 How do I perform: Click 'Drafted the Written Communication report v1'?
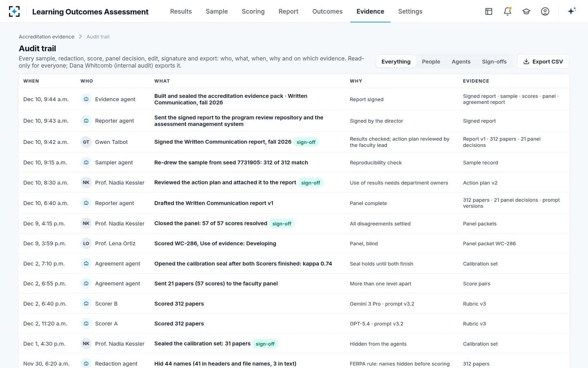[x=214, y=203]
